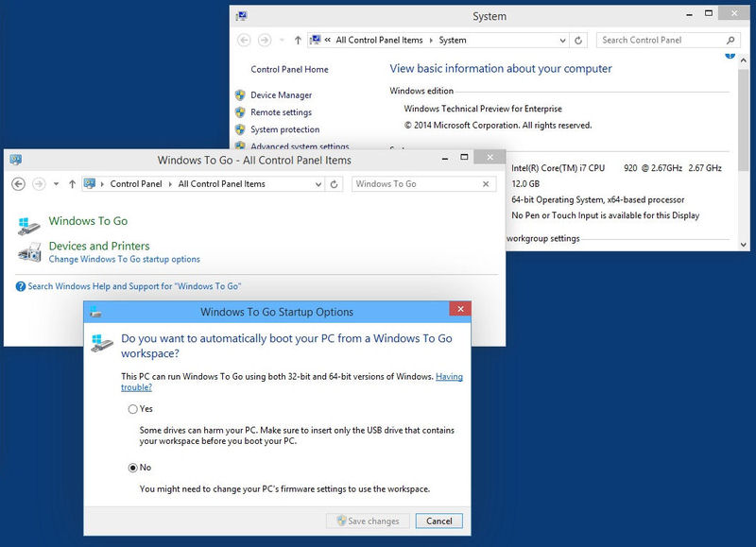This screenshot has width=756, height=547.
Task: Click the shield icon beside System protection
Action: coord(240,129)
